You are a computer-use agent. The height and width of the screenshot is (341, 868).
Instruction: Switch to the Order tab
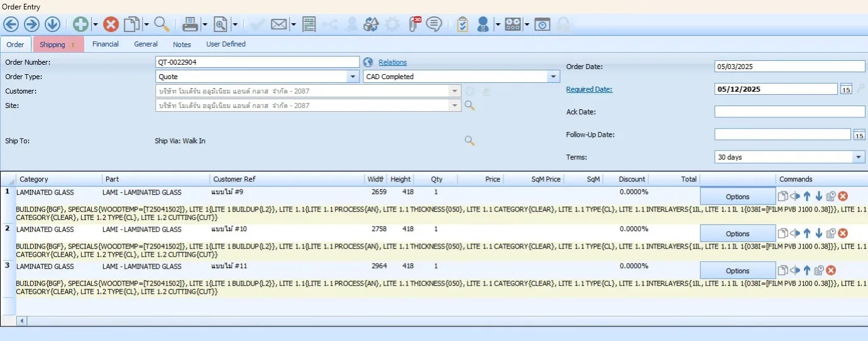point(15,45)
